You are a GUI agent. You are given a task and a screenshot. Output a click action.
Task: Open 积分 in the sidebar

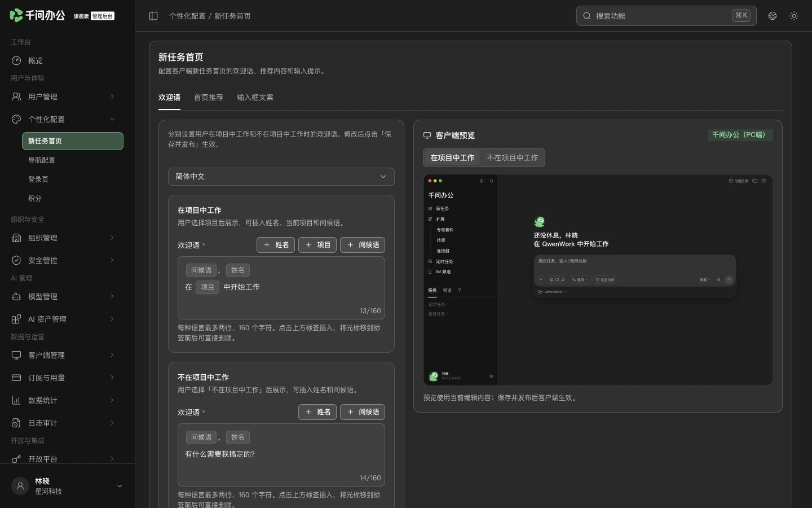(73, 199)
